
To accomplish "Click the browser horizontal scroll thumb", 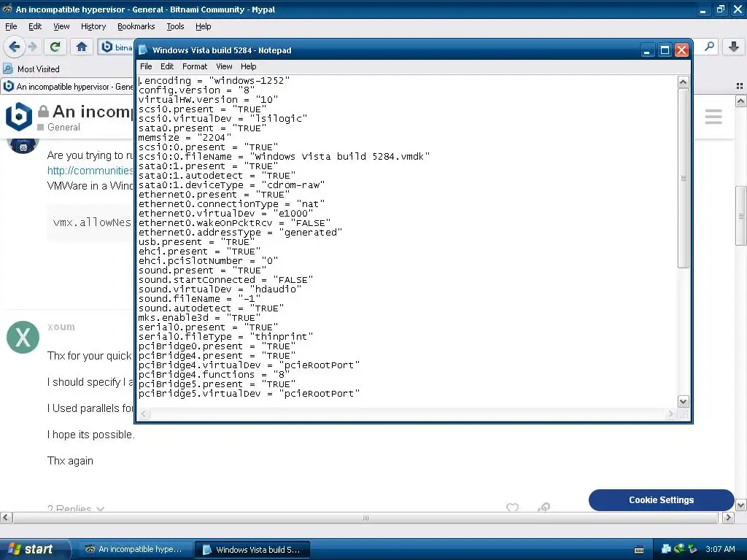I will (365, 518).
